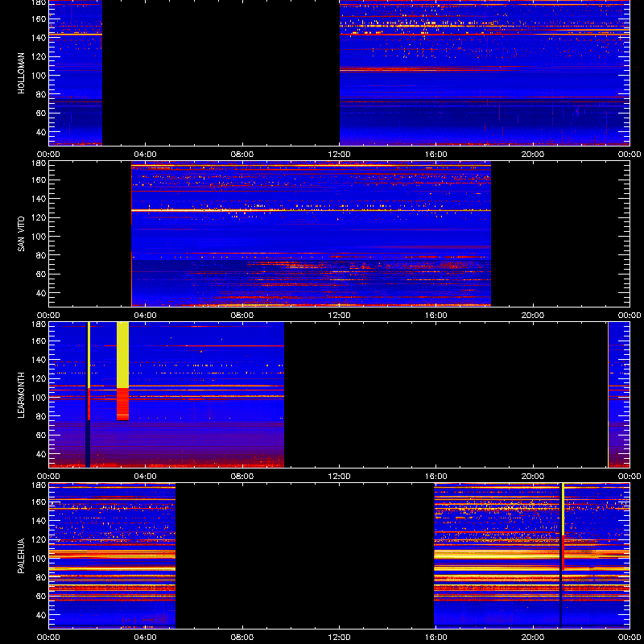Pick the 60 frequency label on the Learmonth axis
The height and width of the screenshot is (644, 644).
click(41, 436)
